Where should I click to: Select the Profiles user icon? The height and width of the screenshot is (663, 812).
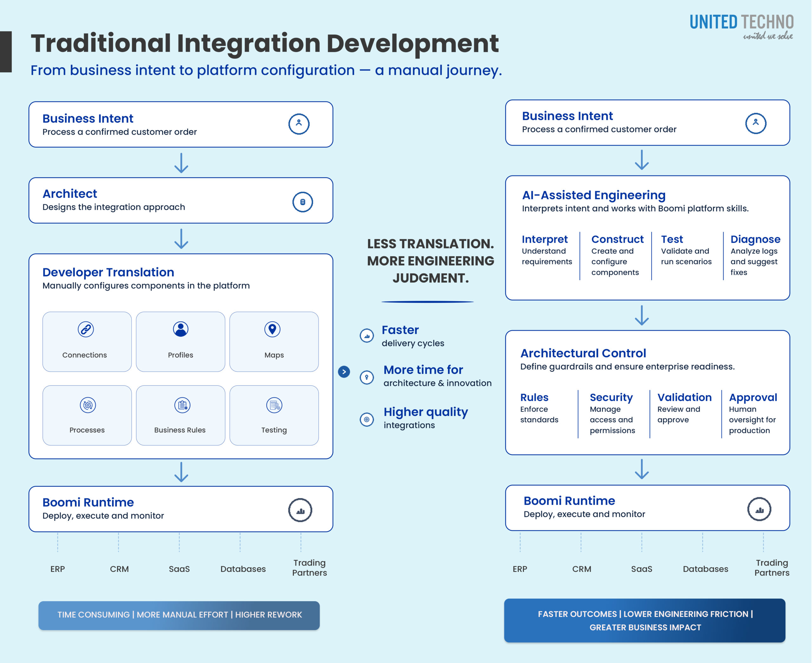[180, 329]
